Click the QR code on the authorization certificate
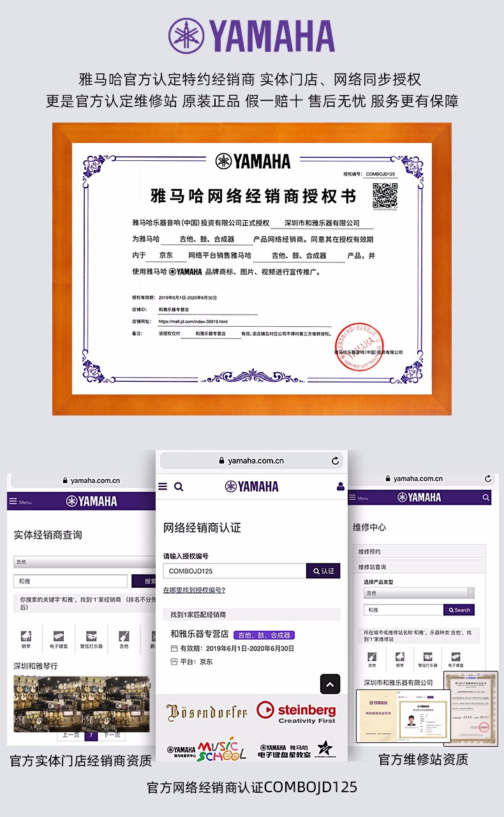504x817 pixels. pos(385,195)
